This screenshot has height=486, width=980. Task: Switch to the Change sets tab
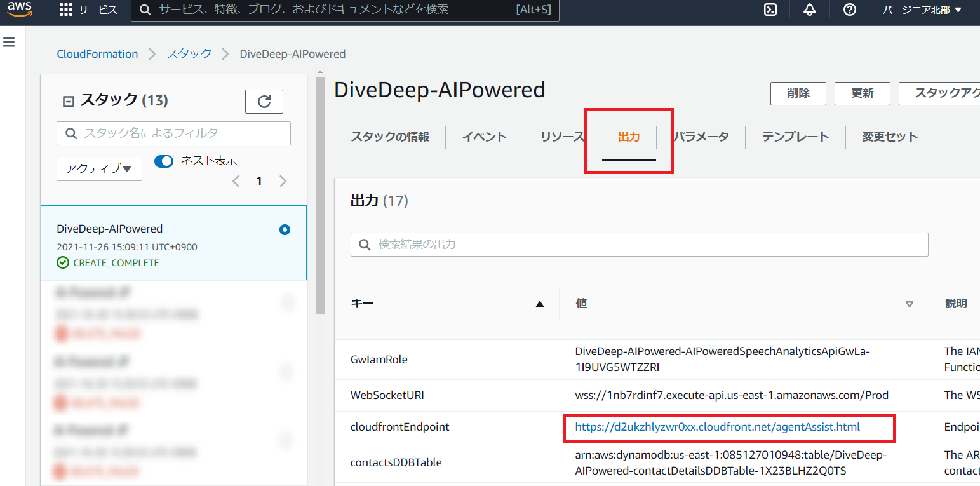tap(890, 137)
